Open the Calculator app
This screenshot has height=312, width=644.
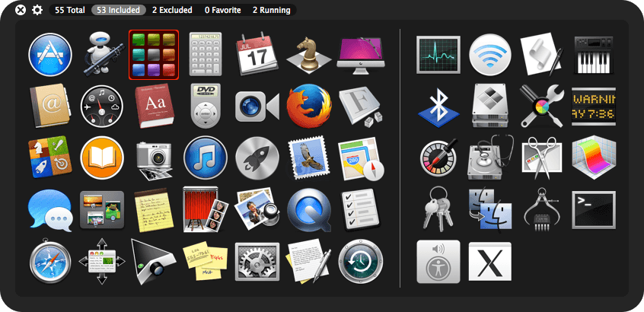pyautogui.click(x=206, y=54)
